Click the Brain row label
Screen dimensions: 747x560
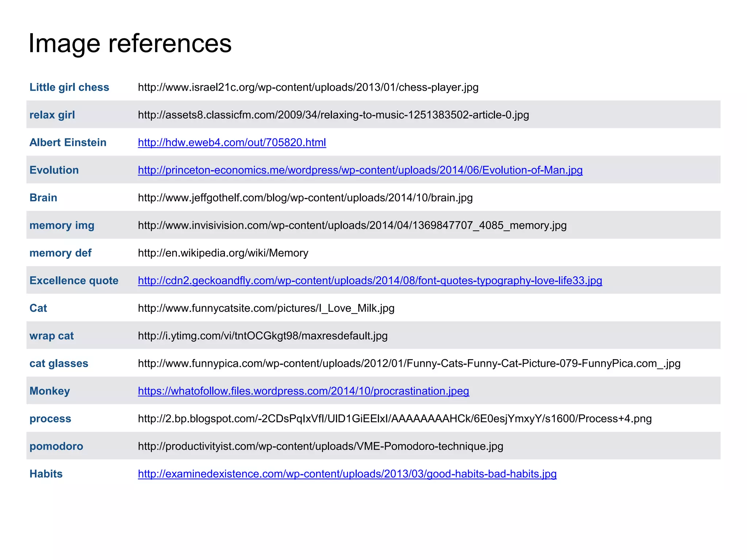click(43, 198)
